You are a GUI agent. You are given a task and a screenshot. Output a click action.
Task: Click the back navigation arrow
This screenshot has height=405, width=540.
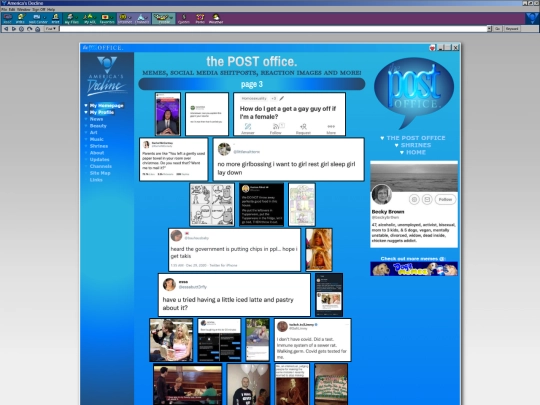pyautogui.click(x=6, y=29)
